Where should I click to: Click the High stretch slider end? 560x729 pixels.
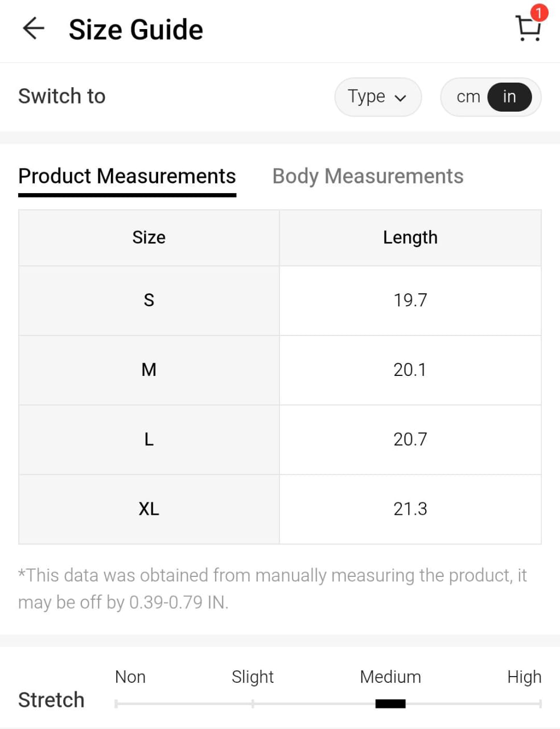(x=540, y=704)
